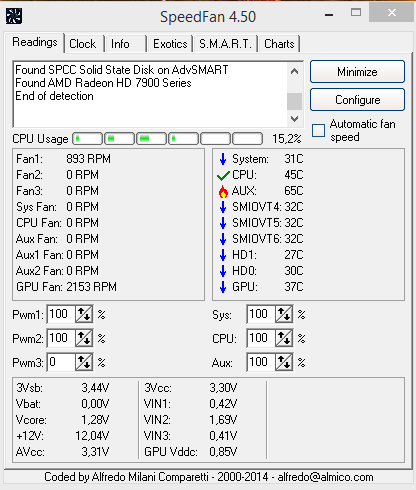Click the Pwm2 value field
416x490 pixels.
61,338
